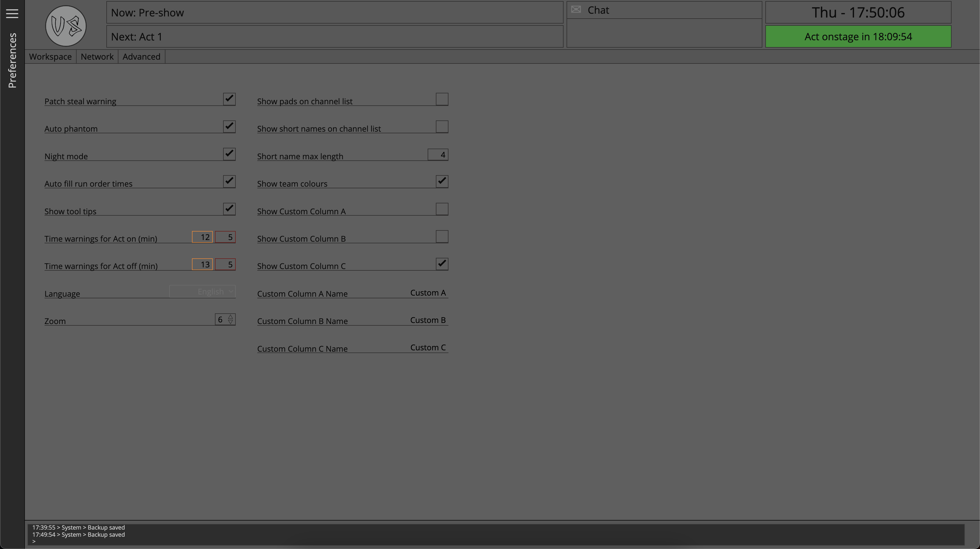Click the Now: Pre-show bar
This screenshot has width=980, height=549.
[x=335, y=13]
